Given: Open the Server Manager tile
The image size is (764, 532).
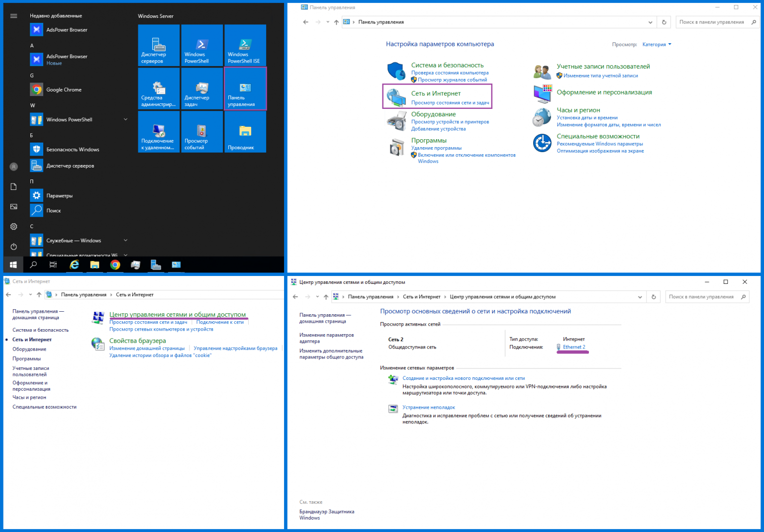Looking at the screenshot, I should [159, 45].
